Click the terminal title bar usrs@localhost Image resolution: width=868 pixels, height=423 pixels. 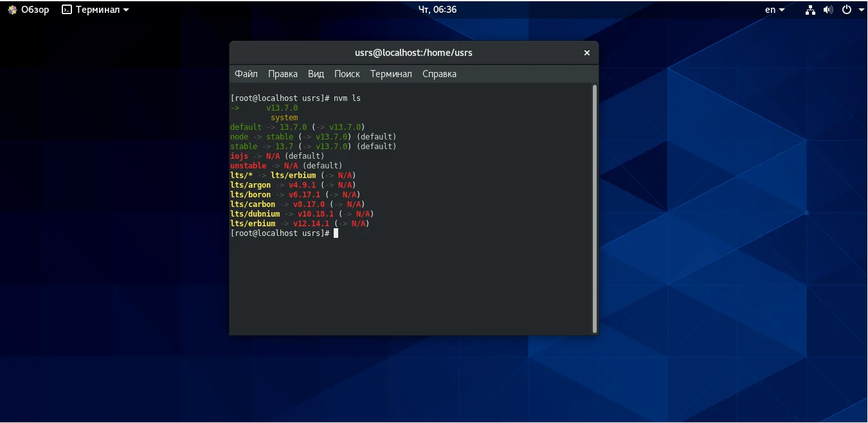click(x=413, y=53)
